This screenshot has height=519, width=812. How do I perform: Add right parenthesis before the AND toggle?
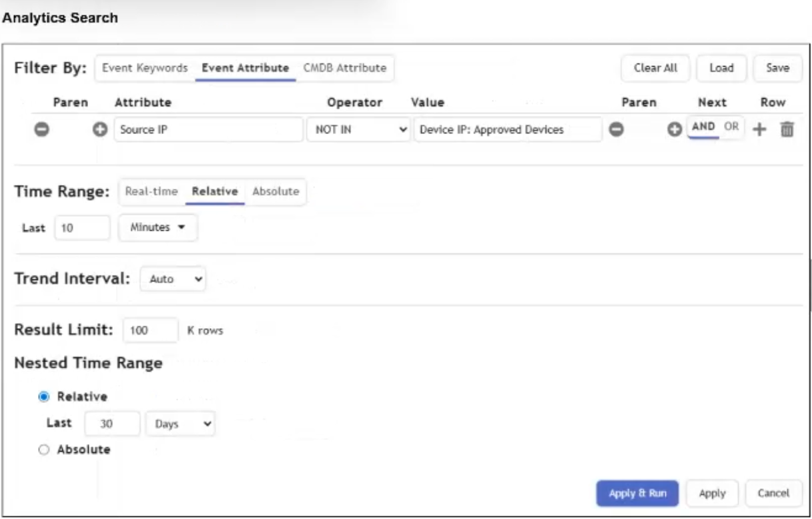coord(675,130)
